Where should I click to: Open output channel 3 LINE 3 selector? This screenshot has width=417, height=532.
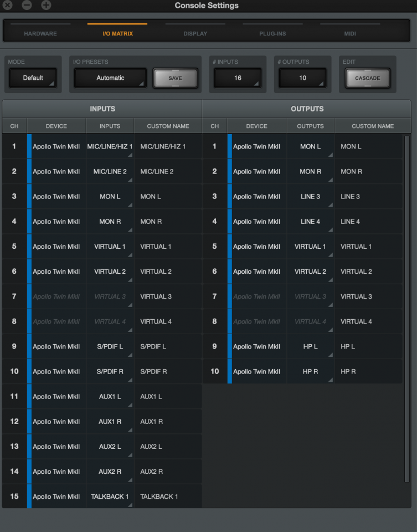click(310, 196)
